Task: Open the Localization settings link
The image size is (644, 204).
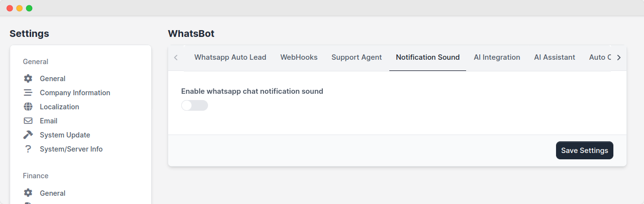Action: tap(59, 107)
